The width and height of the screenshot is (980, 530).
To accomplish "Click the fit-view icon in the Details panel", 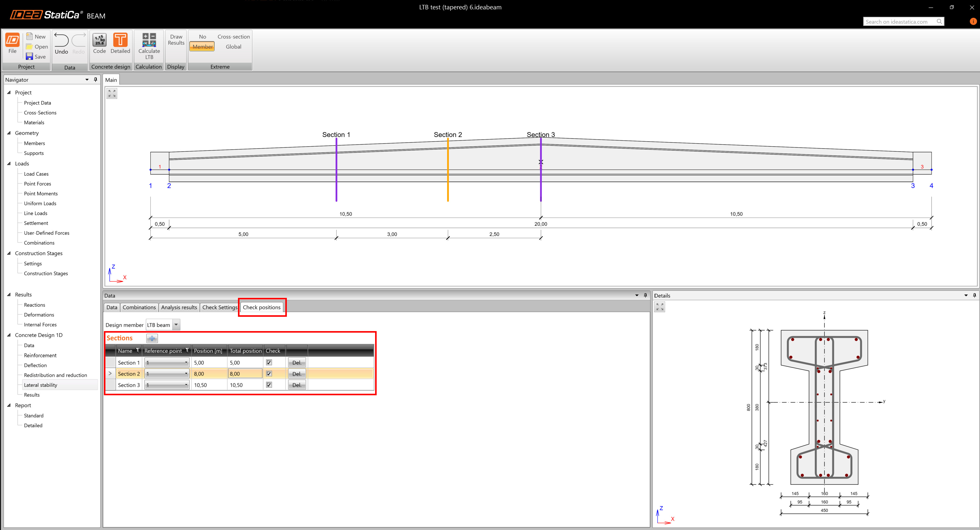I will [x=660, y=307].
